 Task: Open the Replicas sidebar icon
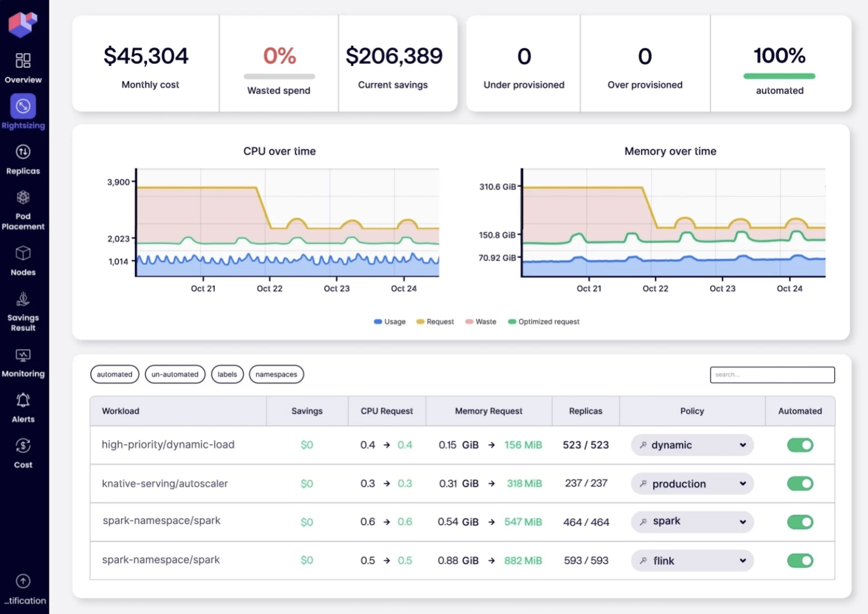[23, 152]
